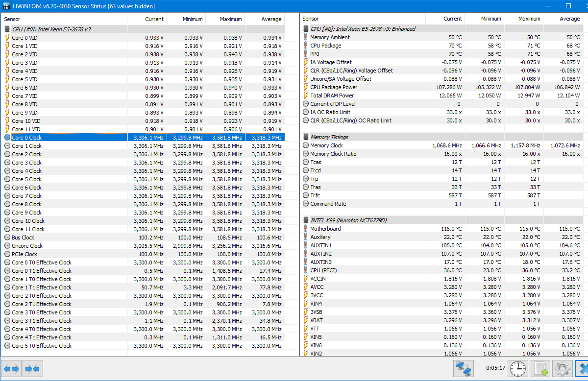Click the chip icon of INTEL X99 section
This screenshot has width=588, height=381.
click(306, 220)
